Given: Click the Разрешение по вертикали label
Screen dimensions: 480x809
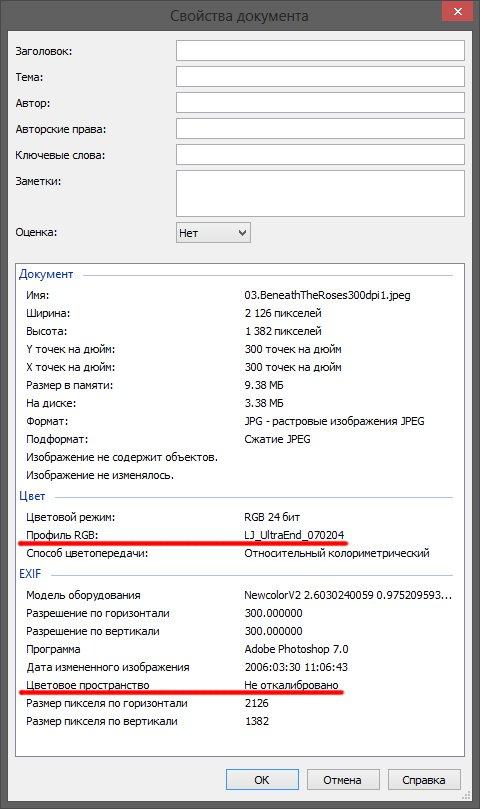Looking at the screenshot, I should pyautogui.click(x=93, y=632).
